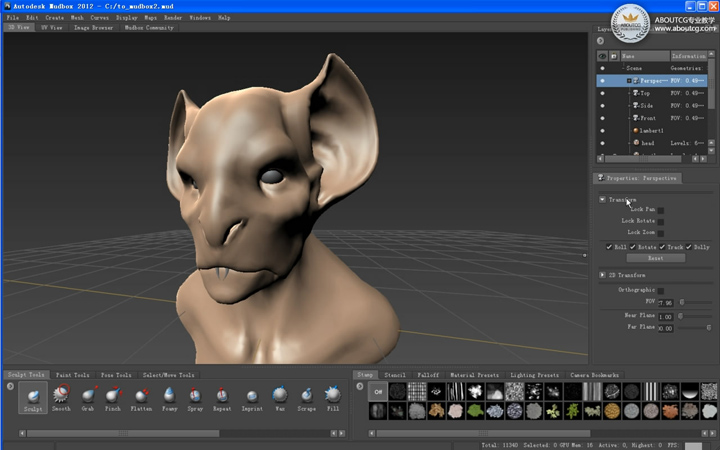
Task: Click the Side camera icon
Action: pos(636,105)
